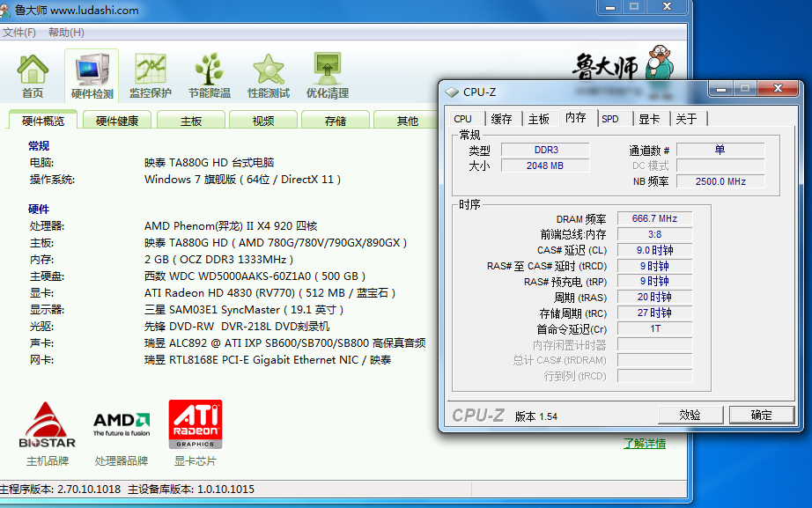This screenshot has width=812, height=508.
Task: Minimize the CPU-Z window
Action: point(721,89)
